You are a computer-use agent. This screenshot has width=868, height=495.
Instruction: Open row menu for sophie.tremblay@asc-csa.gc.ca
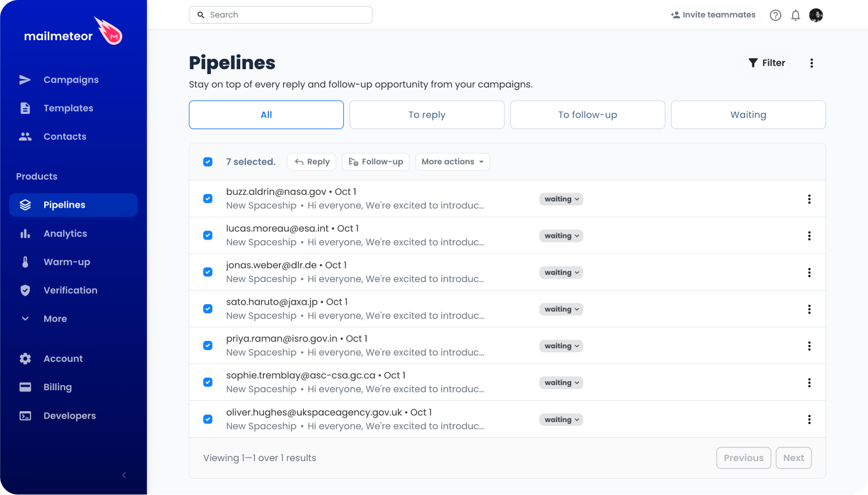pyautogui.click(x=809, y=383)
